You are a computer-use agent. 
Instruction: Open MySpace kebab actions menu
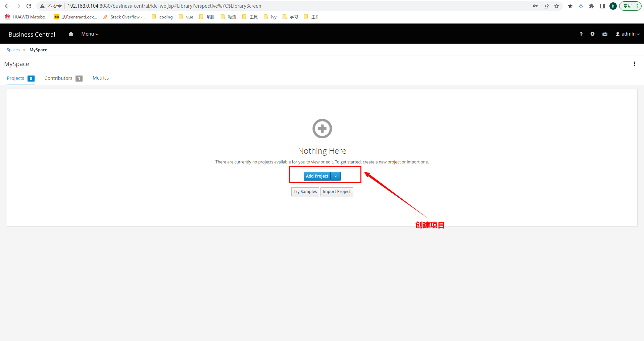[x=634, y=64]
